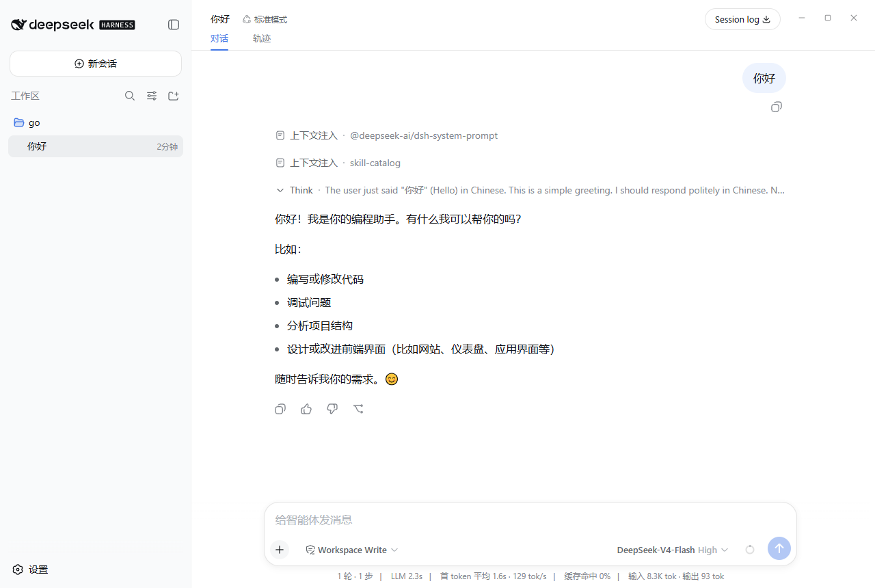
Task: Copy the user message 你好
Action: click(777, 107)
